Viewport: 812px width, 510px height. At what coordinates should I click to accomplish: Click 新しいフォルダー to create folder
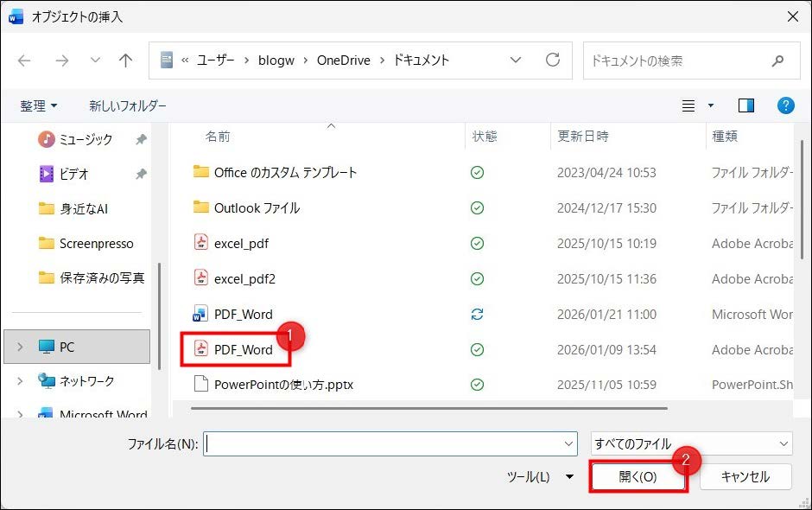(128, 105)
